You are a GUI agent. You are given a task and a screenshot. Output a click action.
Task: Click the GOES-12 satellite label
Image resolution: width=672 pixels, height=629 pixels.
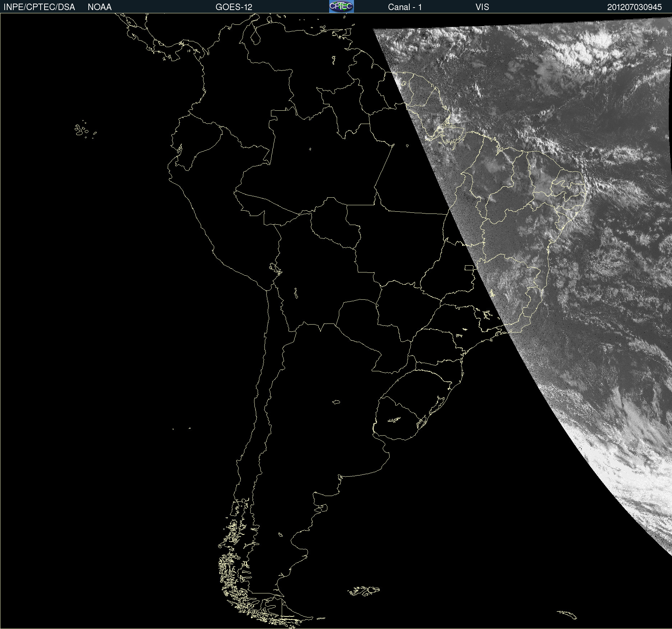pyautogui.click(x=234, y=7)
